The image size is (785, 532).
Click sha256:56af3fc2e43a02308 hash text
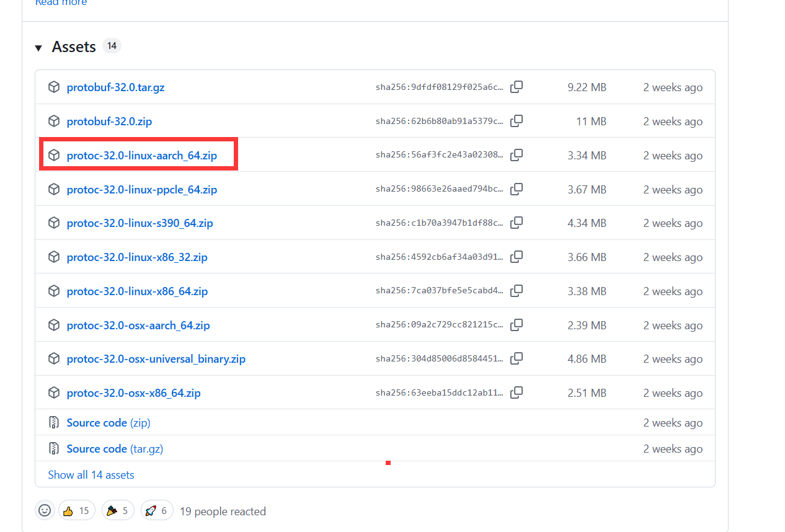(x=440, y=156)
